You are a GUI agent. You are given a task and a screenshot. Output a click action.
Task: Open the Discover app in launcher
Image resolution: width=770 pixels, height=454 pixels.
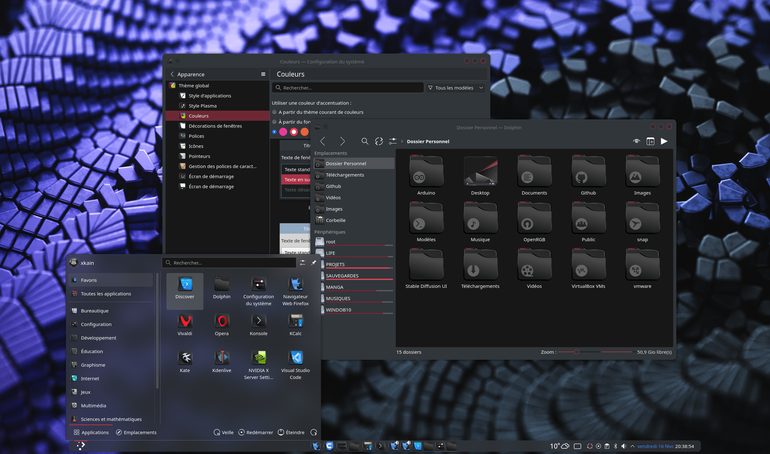tap(185, 290)
